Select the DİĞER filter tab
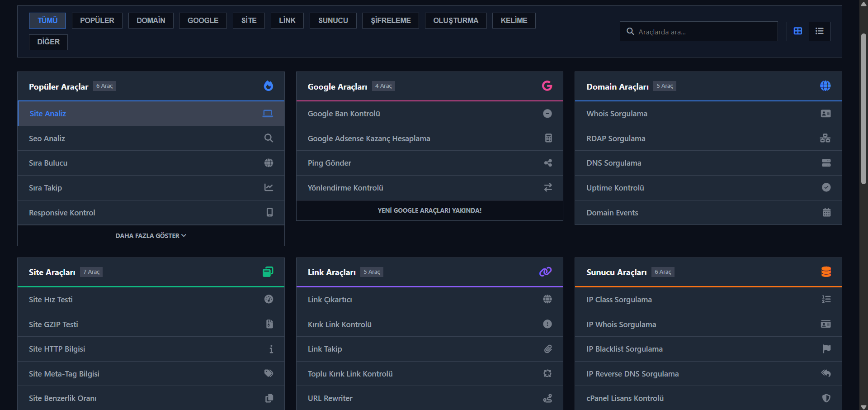This screenshot has height=410, width=868. click(48, 42)
